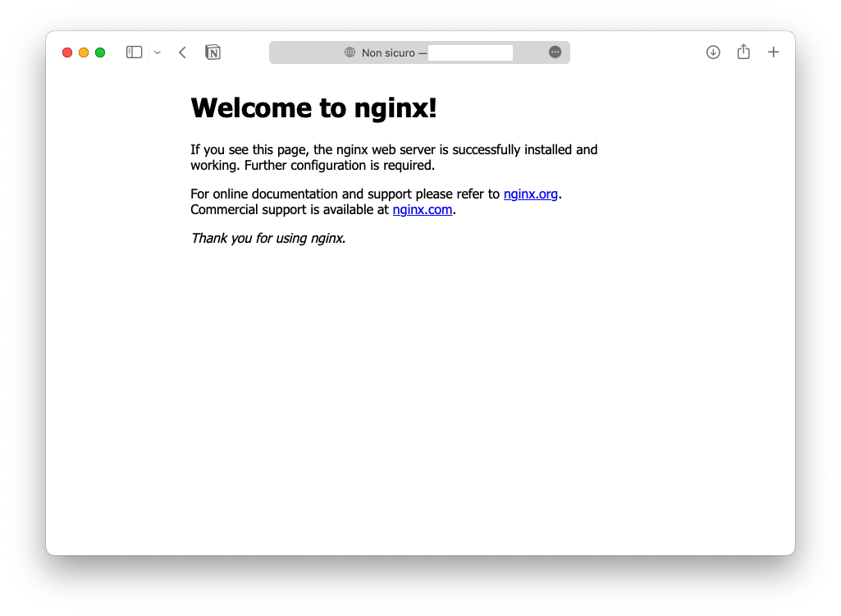Click the 'Thank you for using nginx.' text
841x616 pixels.
(x=268, y=238)
